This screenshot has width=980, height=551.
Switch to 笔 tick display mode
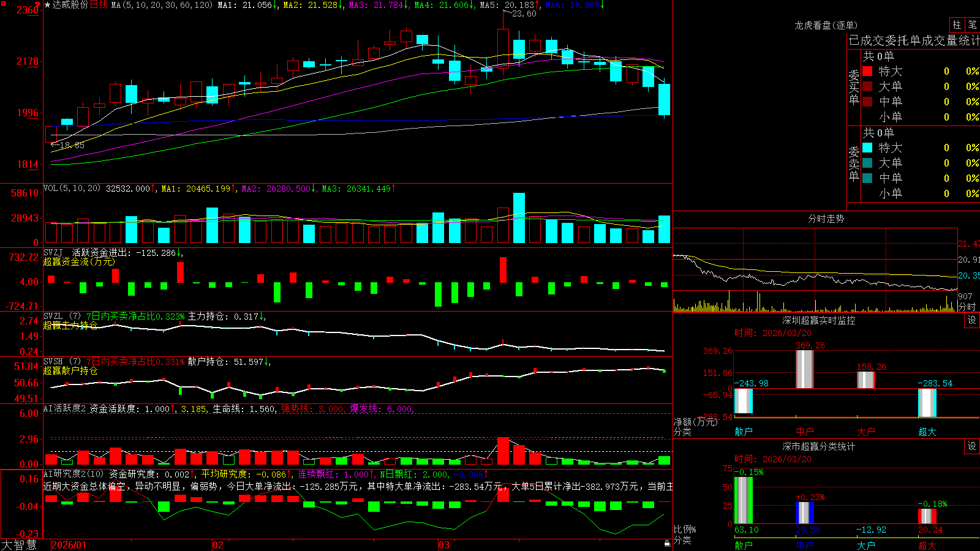pos(973,24)
